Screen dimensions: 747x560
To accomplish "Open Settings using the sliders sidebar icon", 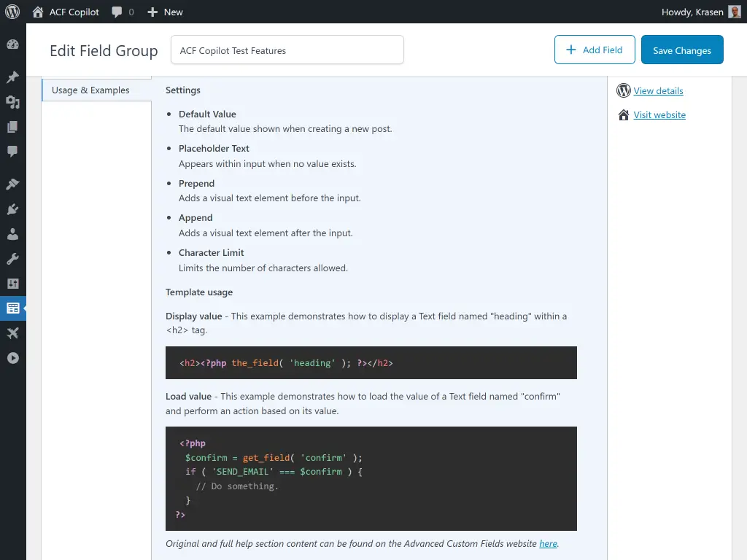I will tap(13, 283).
